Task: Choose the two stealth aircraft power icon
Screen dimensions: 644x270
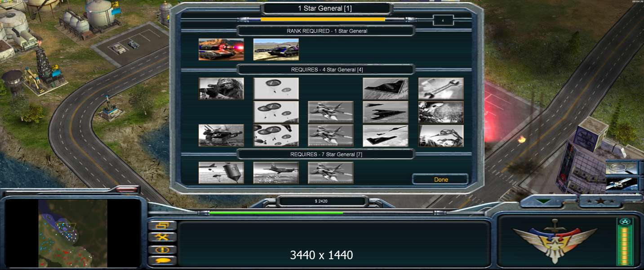Action: [386, 112]
